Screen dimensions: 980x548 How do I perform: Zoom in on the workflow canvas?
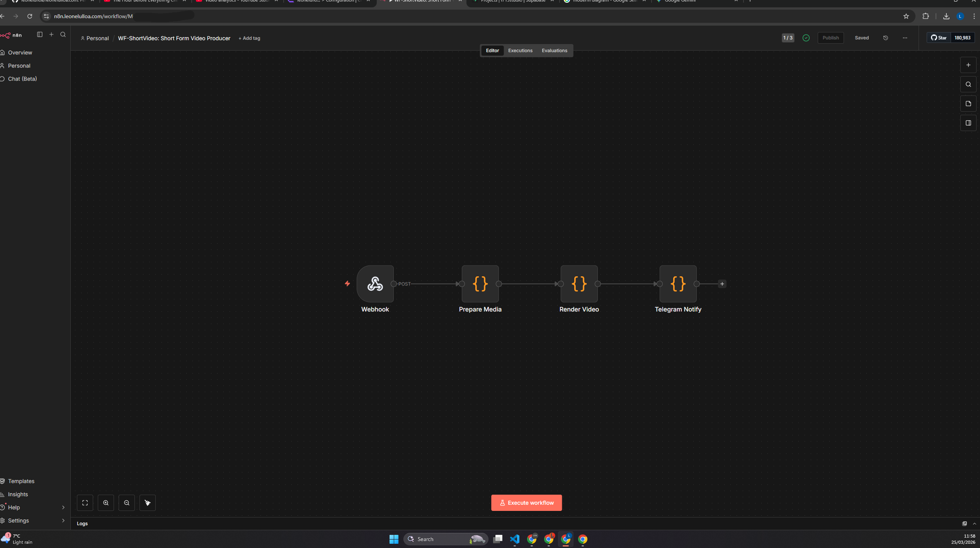(x=106, y=502)
